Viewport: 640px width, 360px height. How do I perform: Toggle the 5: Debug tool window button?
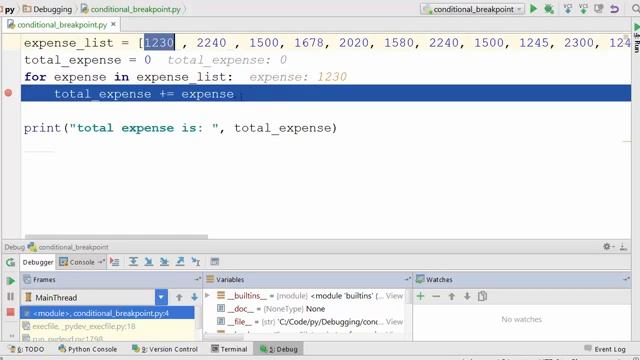point(279,349)
